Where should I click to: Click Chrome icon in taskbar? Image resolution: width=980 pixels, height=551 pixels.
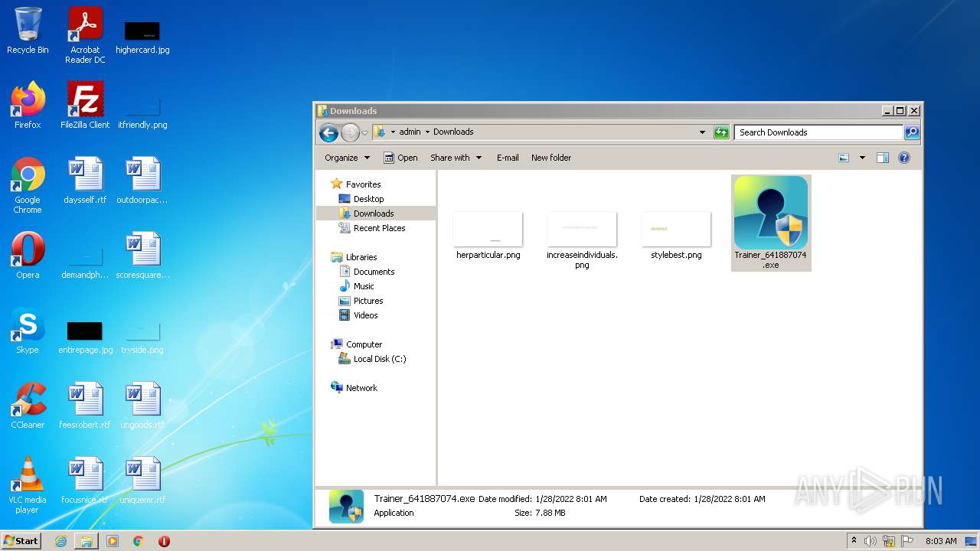point(139,541)
